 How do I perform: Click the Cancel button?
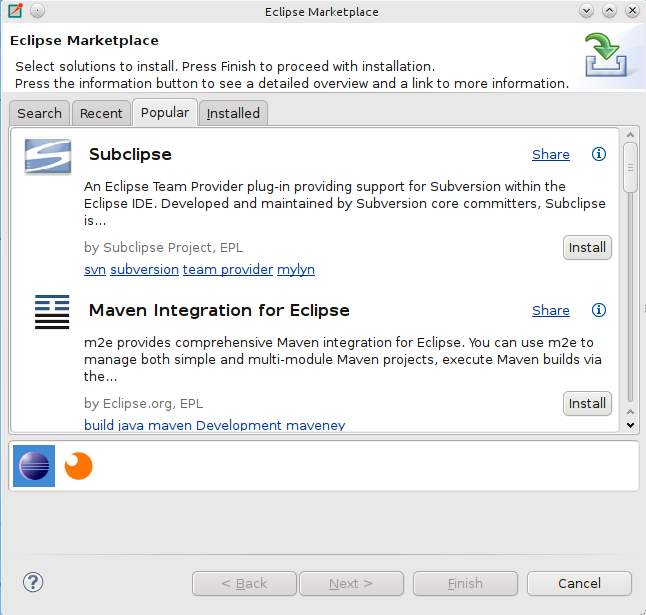point(579,583)
